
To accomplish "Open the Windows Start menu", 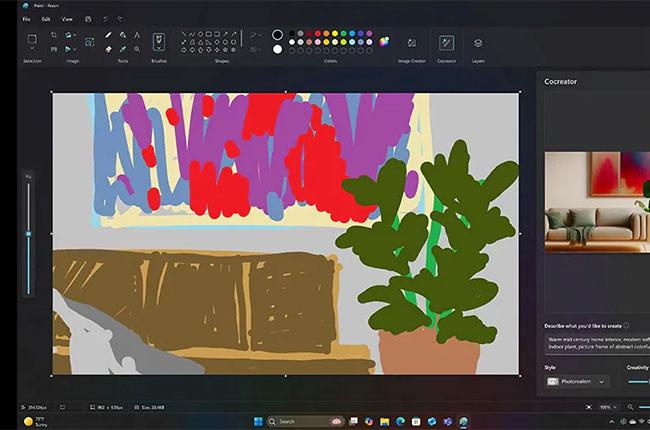I will 258,422.
